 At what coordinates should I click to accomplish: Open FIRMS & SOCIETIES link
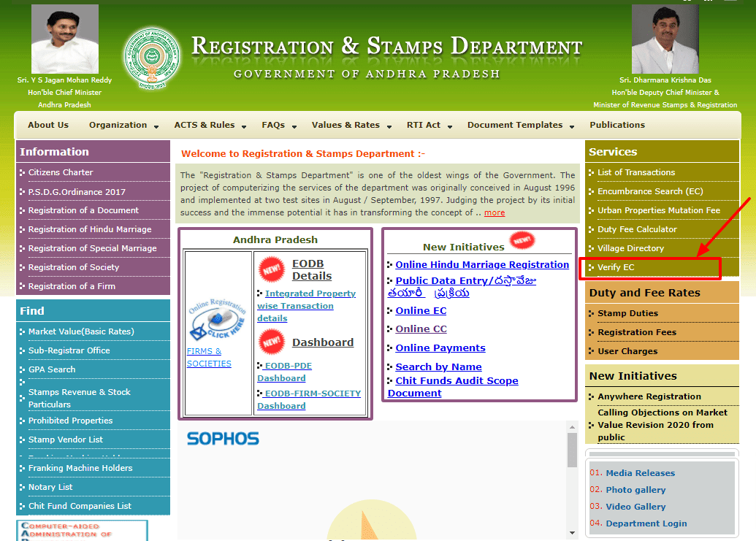(209, 358)
